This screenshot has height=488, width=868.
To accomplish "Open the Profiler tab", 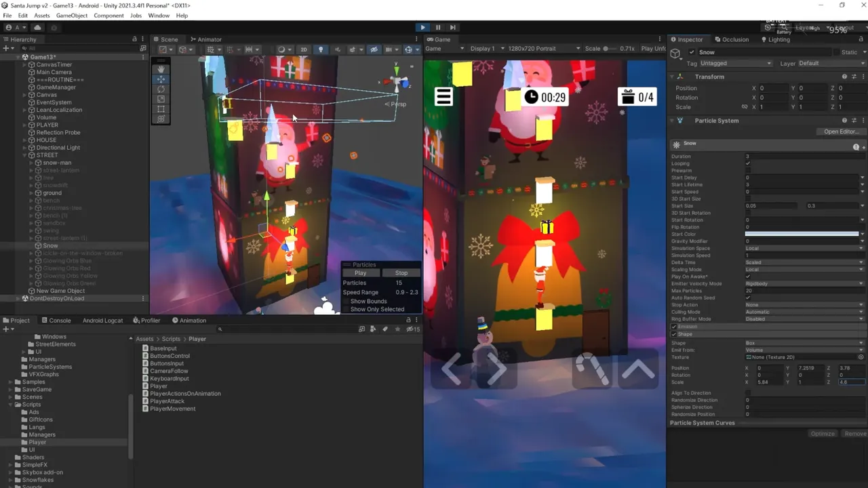I will coord(146,321).
